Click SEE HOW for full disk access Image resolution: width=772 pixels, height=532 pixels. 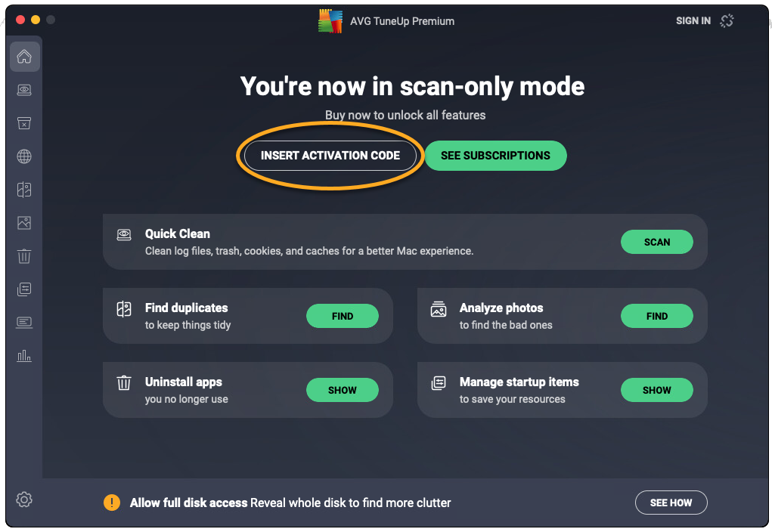671,503
